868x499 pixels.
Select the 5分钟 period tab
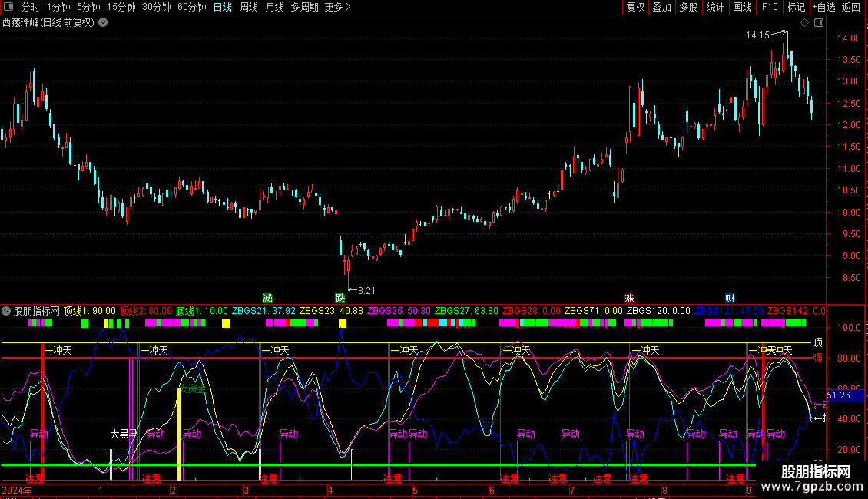(x=88, y=7)
